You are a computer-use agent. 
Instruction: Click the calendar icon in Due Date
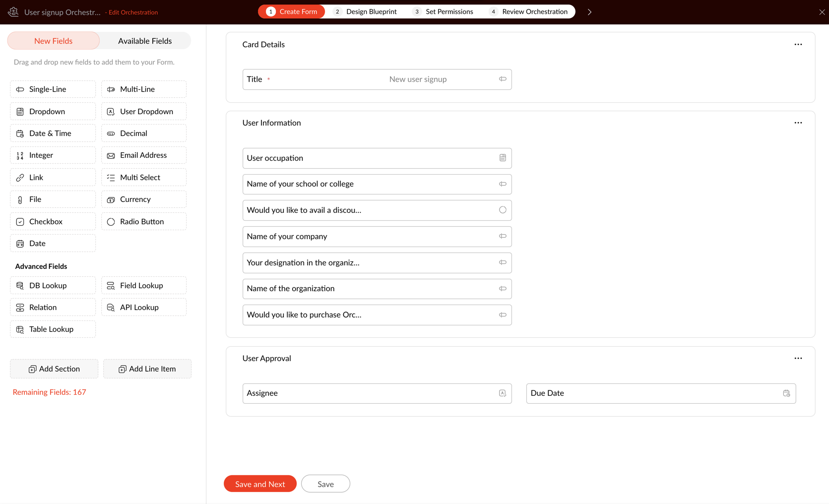pyautogui.click(x=786, y=393)
